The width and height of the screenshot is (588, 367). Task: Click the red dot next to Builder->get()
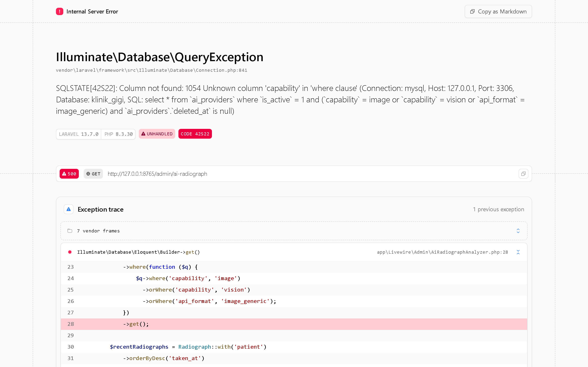pos(70,252)
